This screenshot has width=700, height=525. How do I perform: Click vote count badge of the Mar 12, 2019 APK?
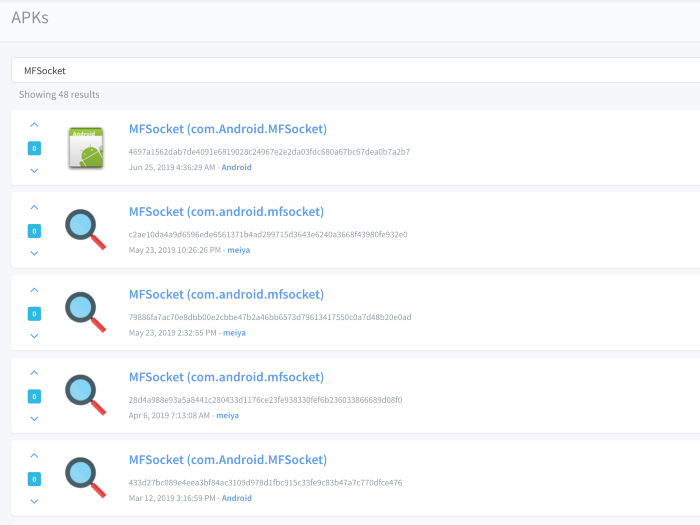click(x=34, y=479)
